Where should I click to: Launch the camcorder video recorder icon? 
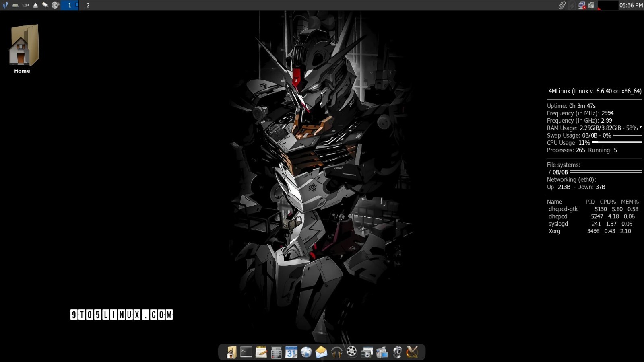click(x=383, y=352)
